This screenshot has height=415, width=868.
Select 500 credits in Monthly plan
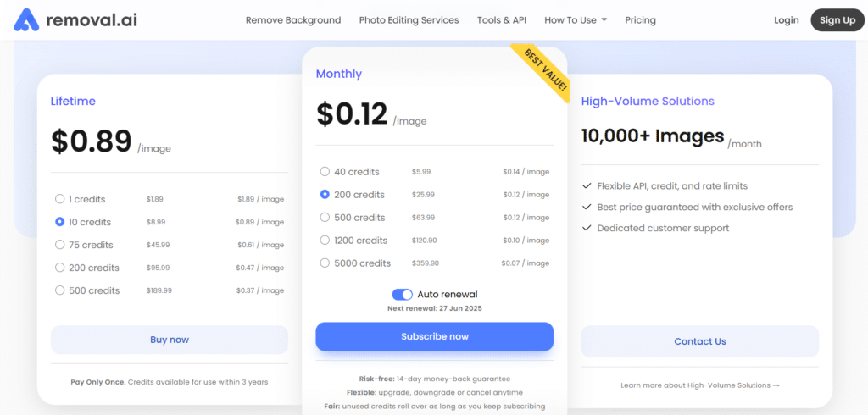coord(325,218)
